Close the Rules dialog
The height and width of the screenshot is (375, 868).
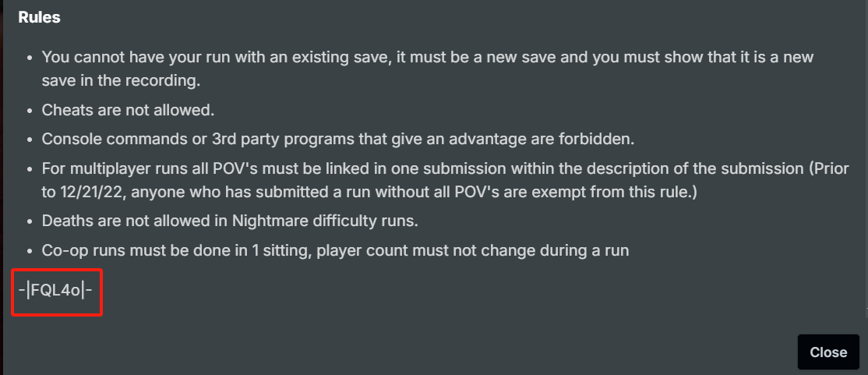coord(828,352)
